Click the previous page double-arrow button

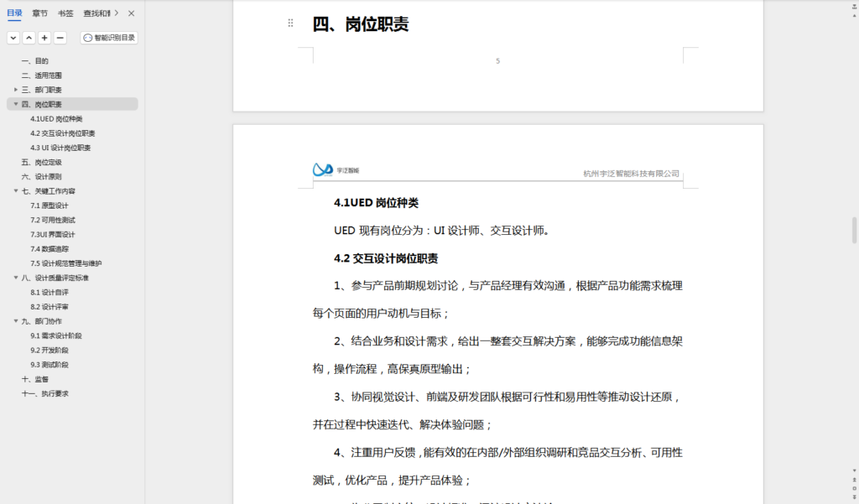[x=854, y=480]
